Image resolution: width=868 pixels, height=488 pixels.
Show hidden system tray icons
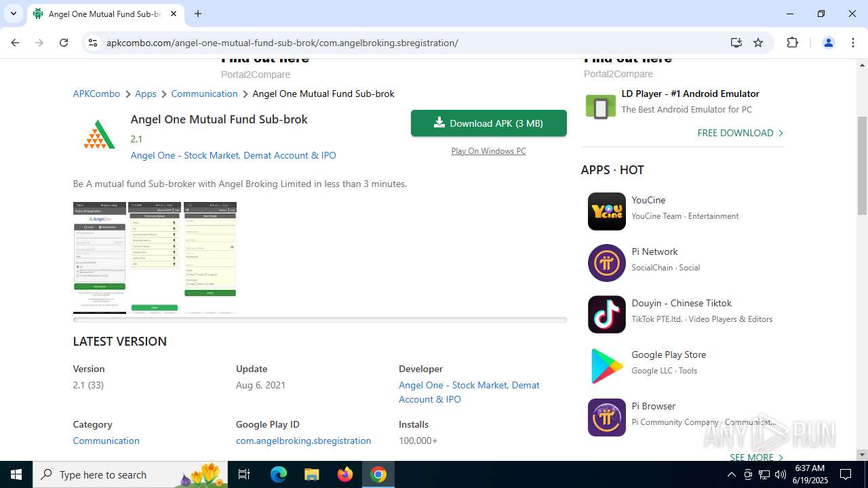point(731,474)
